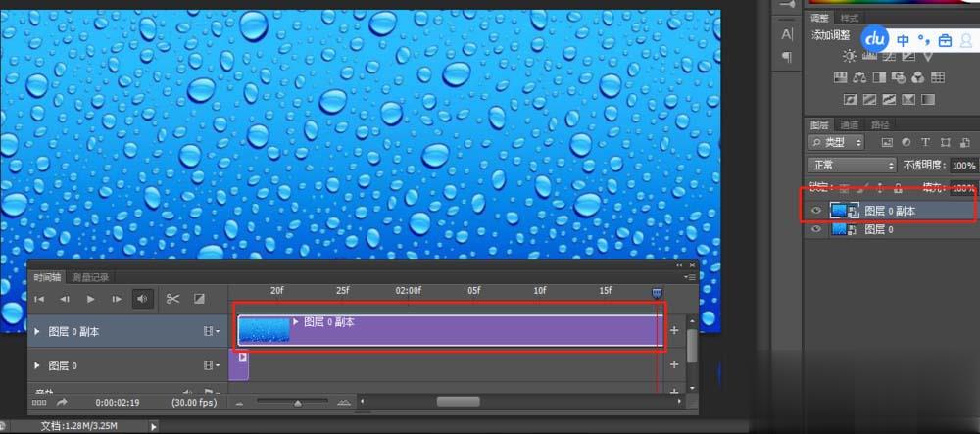Zoom in the timeline (large mountains icon)

[x=344, y=402]
